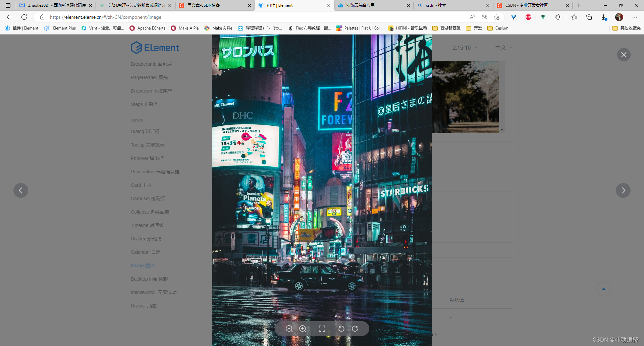Open the translate page icon

[484, 17]
